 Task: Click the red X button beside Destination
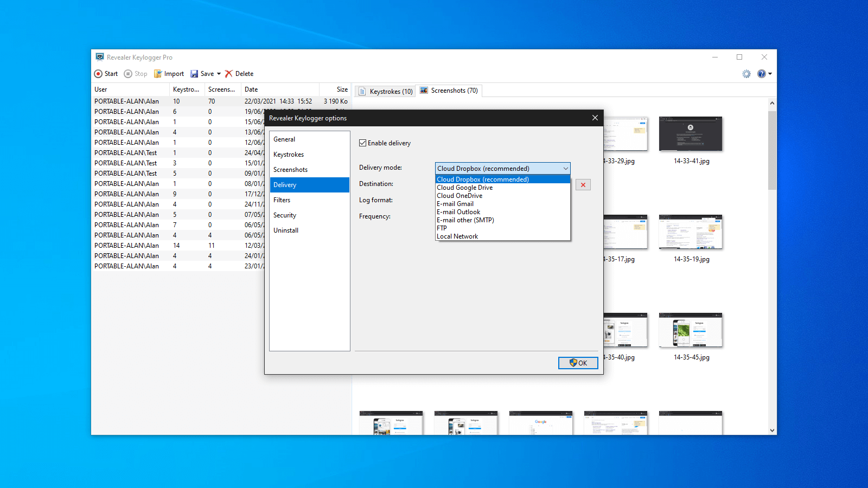pyautogui.click(x=583, y=185)
